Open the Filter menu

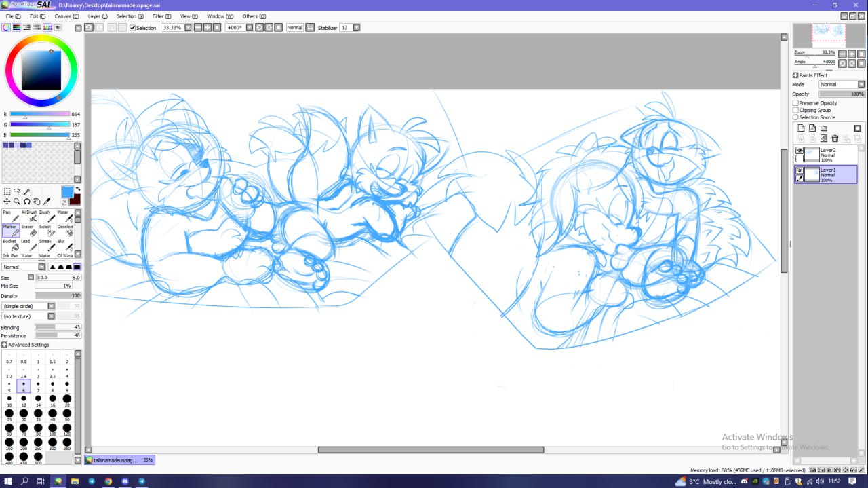[161, 16]
